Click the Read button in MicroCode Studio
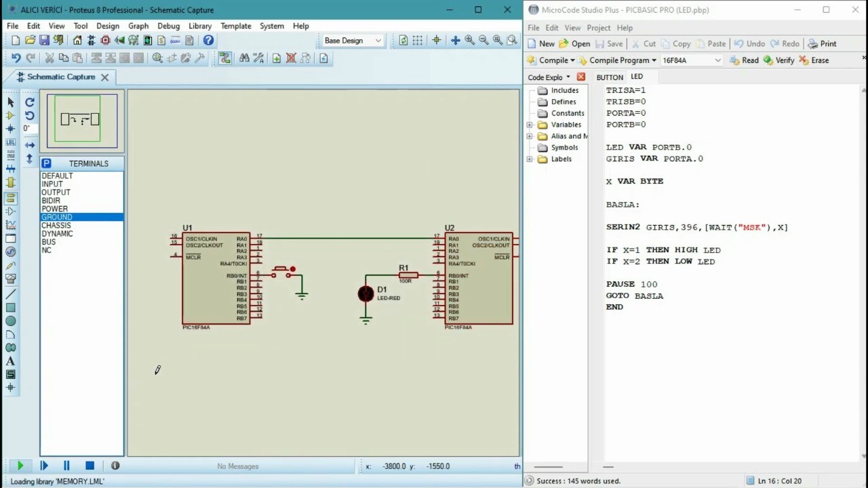The image size is (868, 488). pyautogui.click(x=745, y=60)
